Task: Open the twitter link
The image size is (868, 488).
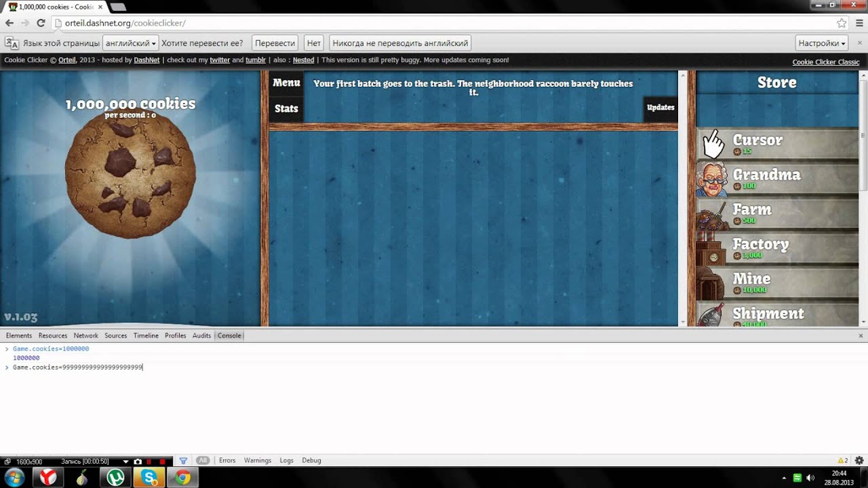Action: tap(220, 60)
